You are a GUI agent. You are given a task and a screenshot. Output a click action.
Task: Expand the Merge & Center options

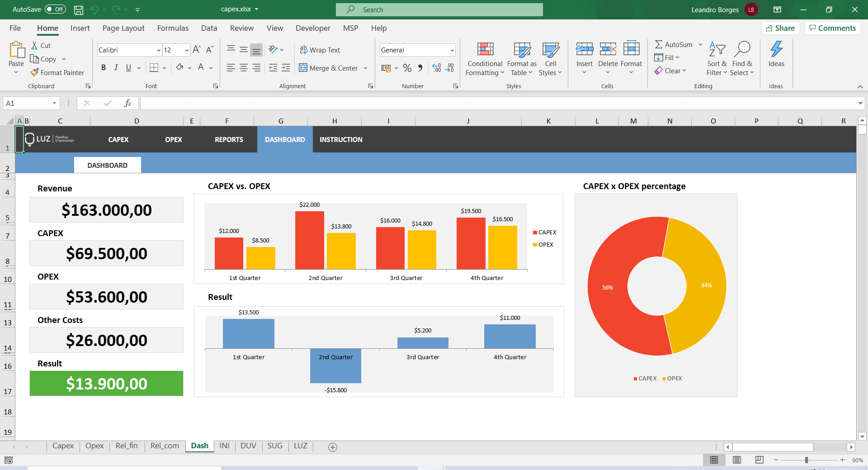click(366, 68)
